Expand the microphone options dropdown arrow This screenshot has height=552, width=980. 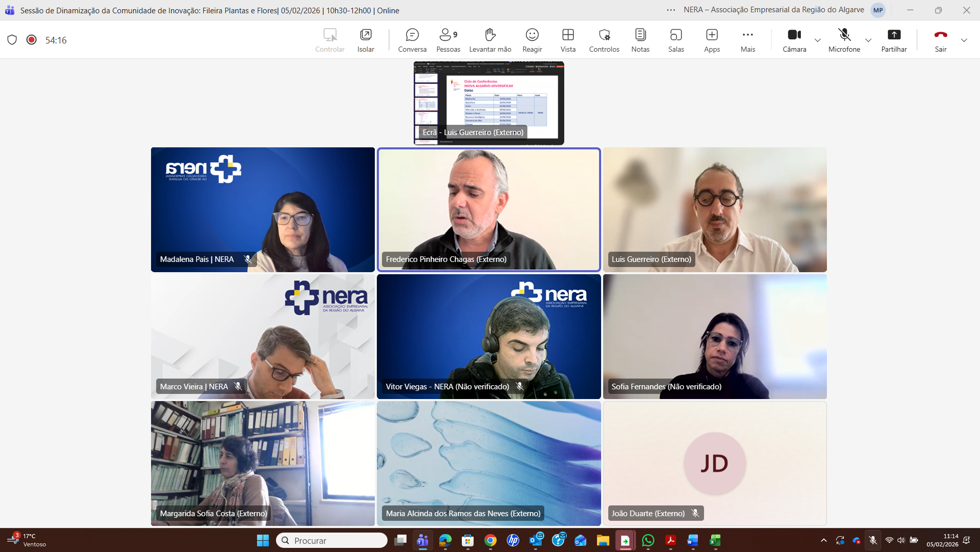[868, 40]
